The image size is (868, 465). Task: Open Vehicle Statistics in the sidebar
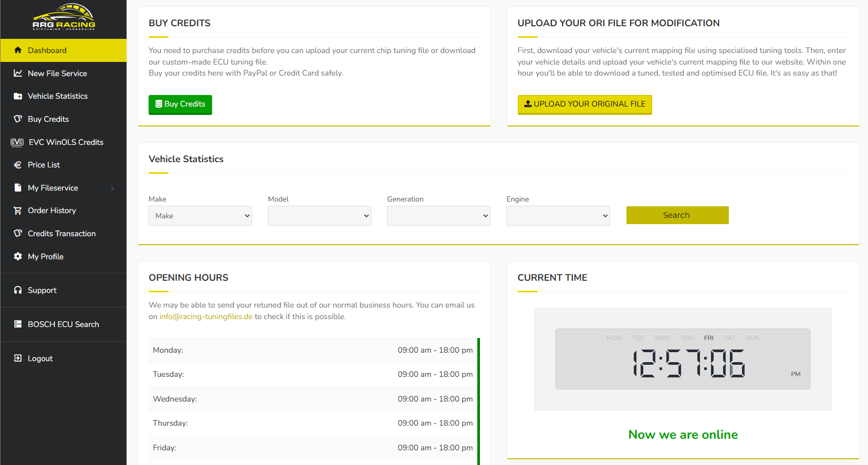pos(58,96)
